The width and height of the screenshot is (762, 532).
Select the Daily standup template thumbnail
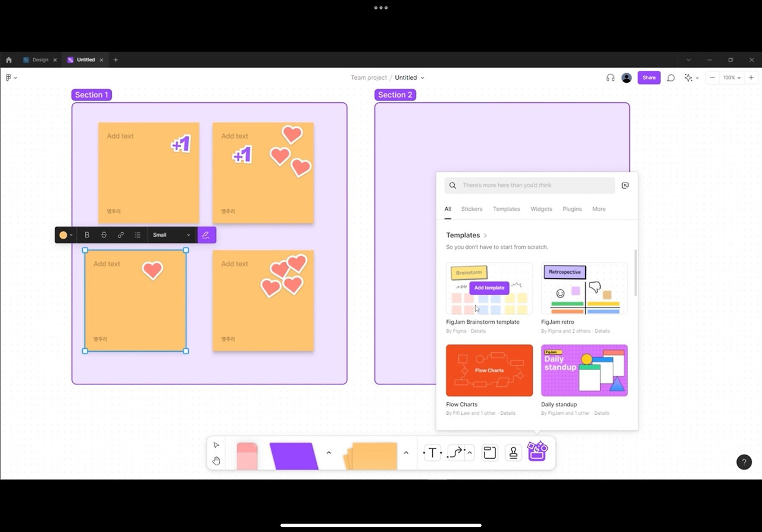pyautogui.click(x=584, y=371)
